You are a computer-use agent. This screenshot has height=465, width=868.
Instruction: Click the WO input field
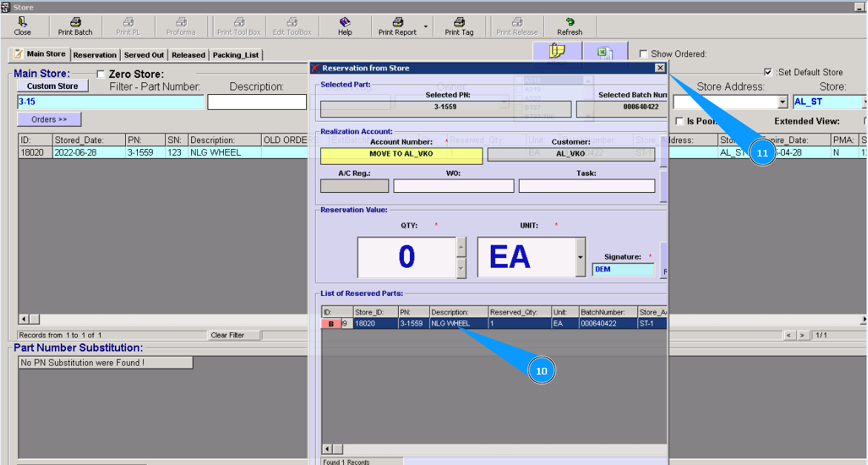[x=453, y=186]
